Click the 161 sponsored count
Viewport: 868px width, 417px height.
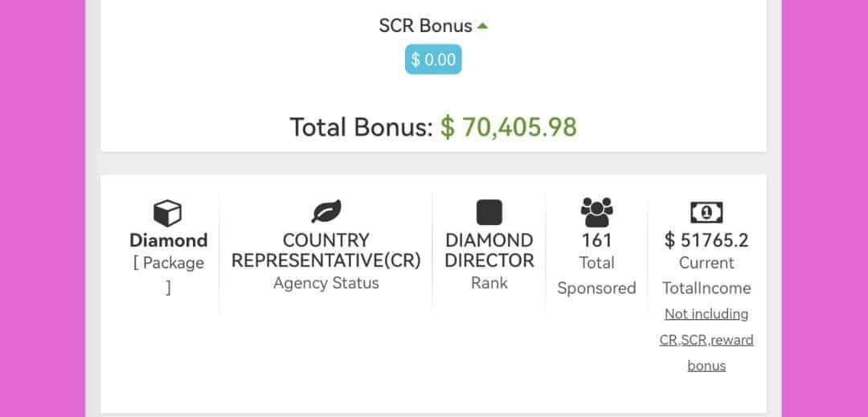596,240
